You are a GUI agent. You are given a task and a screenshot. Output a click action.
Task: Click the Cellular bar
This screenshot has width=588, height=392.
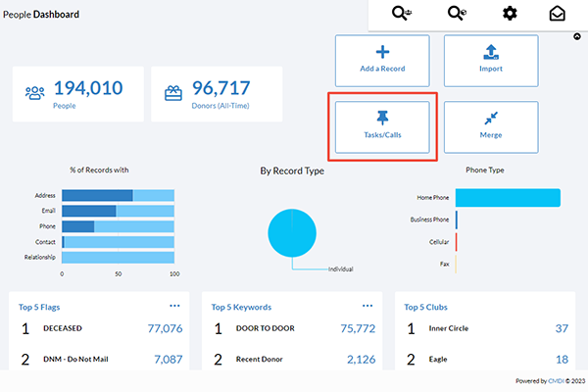457,242
